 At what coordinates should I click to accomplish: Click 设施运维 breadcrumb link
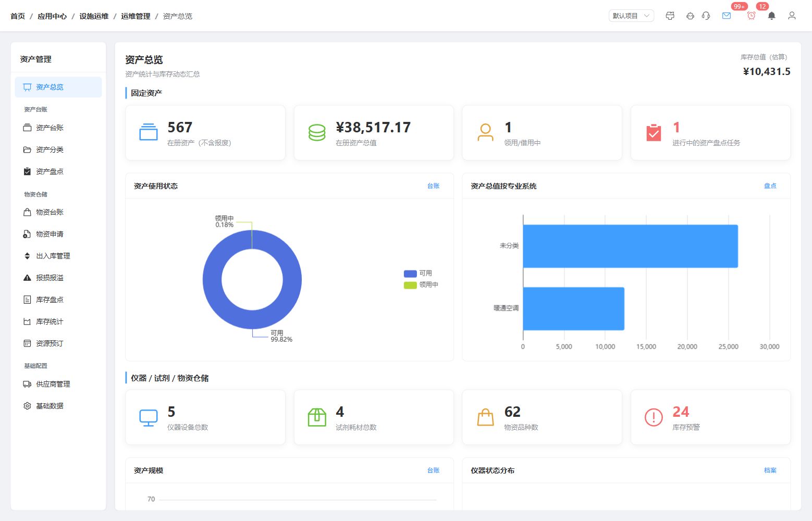click(x=94, y=16)
